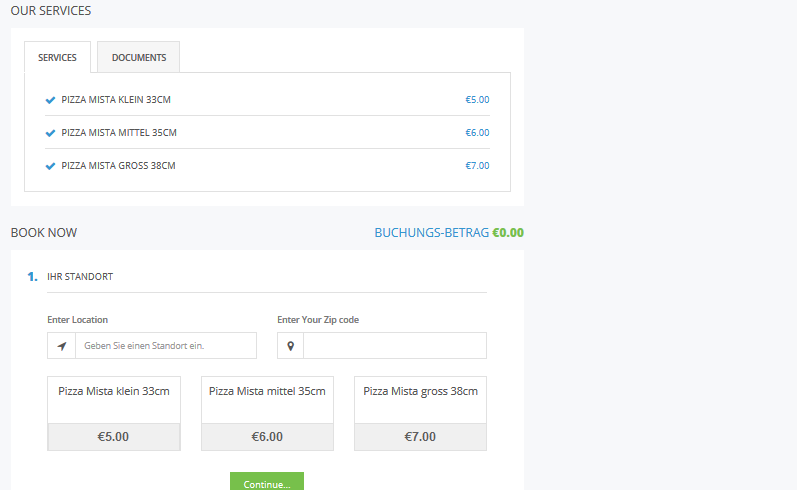Click into the Zip code field
797x490 pixels.
pyautogui.click(x=394, y=346)
